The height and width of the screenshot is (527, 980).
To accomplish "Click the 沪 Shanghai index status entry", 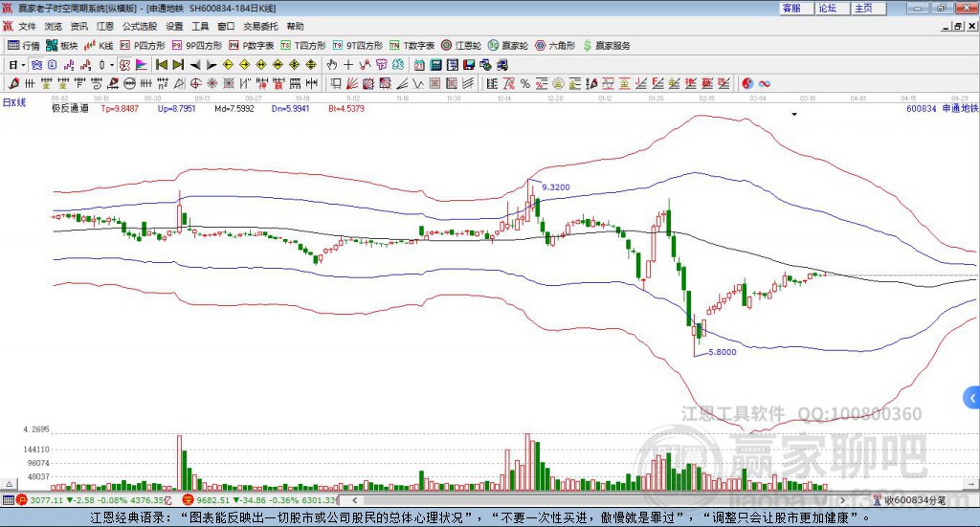I will click(94, 500).
